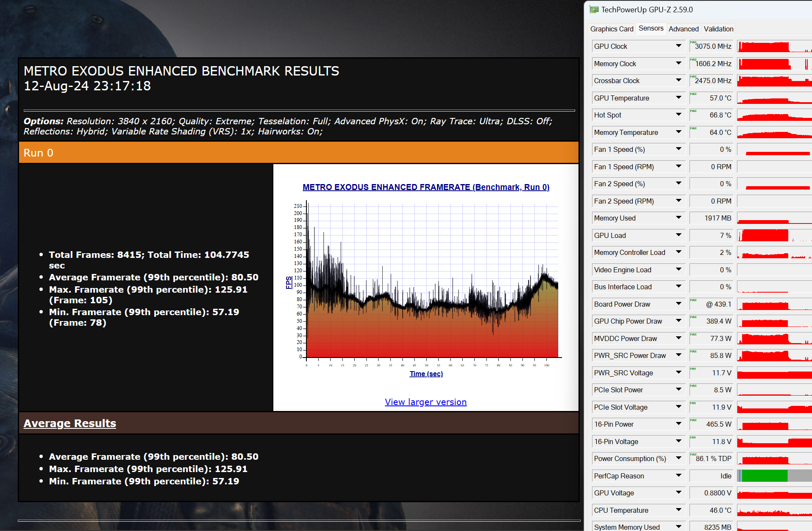The height and width of the screenshot is (531, 812).
Task: Open the Fan 1 Speed (RPM) dropdown
Action: (x=679, y=167)
